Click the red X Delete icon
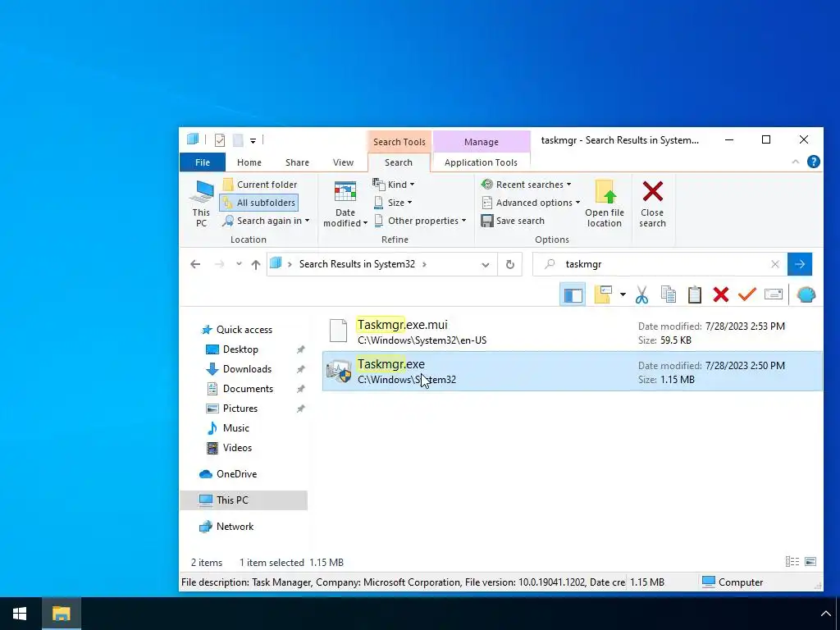Viewport: 840px width, 630px height. pyautogui.click(x=720, y=294)
